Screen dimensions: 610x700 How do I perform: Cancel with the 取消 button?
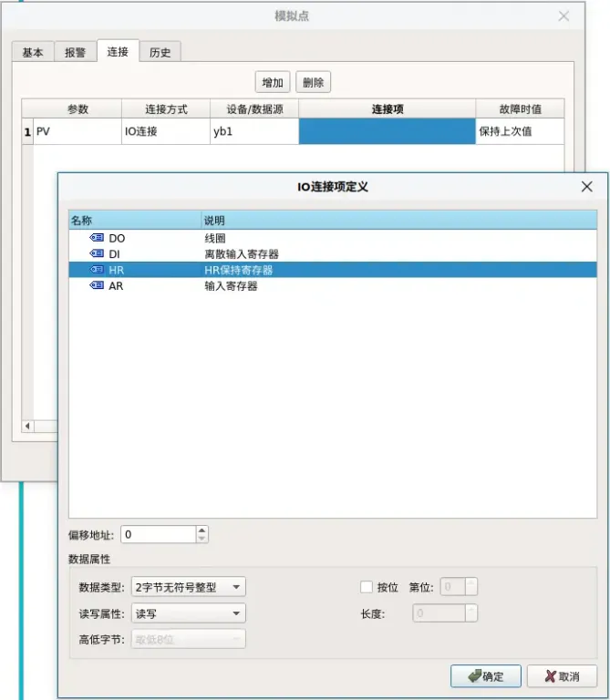point(562,676)
